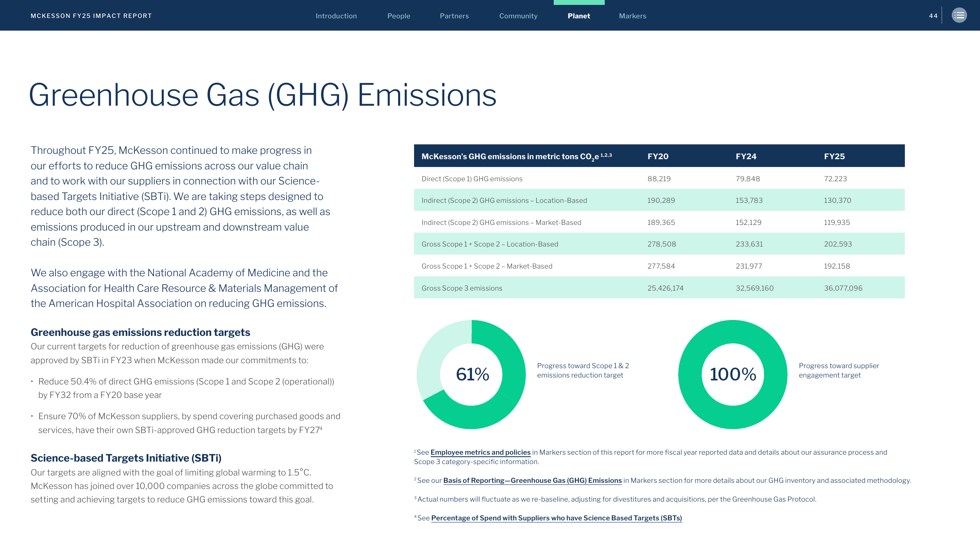Click the Progress toward supplier engagement target caption
This screenshot has width=980, height=551.
tap(839, 370)
